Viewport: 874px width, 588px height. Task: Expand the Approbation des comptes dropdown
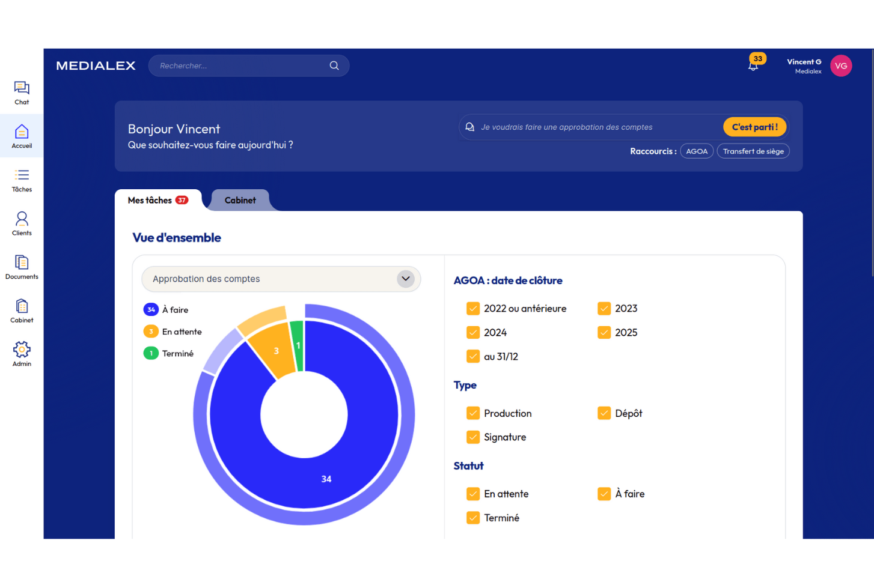pyautogui.click(x=405, y=279)
